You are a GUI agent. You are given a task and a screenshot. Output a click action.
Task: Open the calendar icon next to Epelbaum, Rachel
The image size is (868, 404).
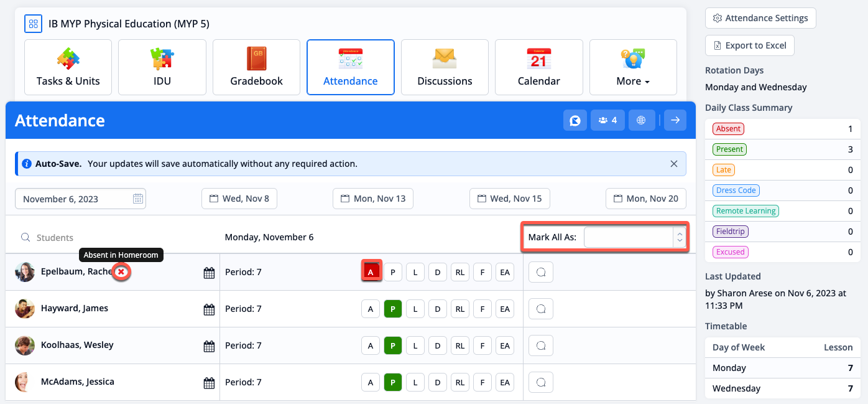(x=209, y=272)
